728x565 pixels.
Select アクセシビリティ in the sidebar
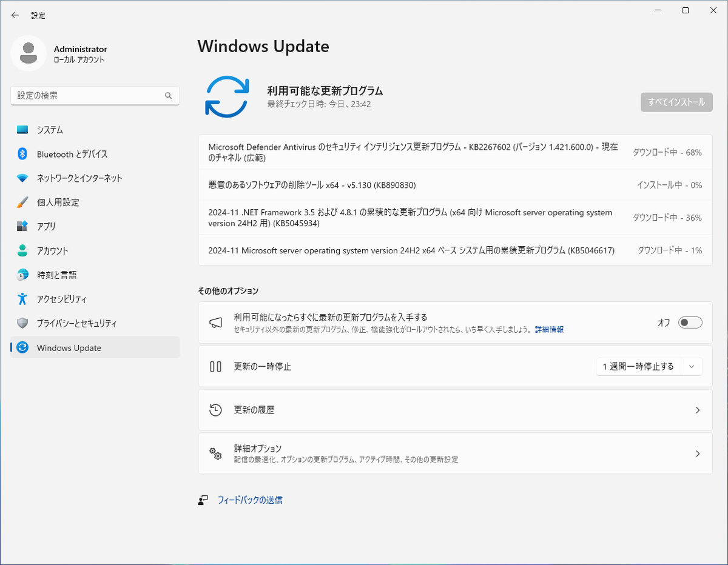pyautogui.click(x=95, y=299)
